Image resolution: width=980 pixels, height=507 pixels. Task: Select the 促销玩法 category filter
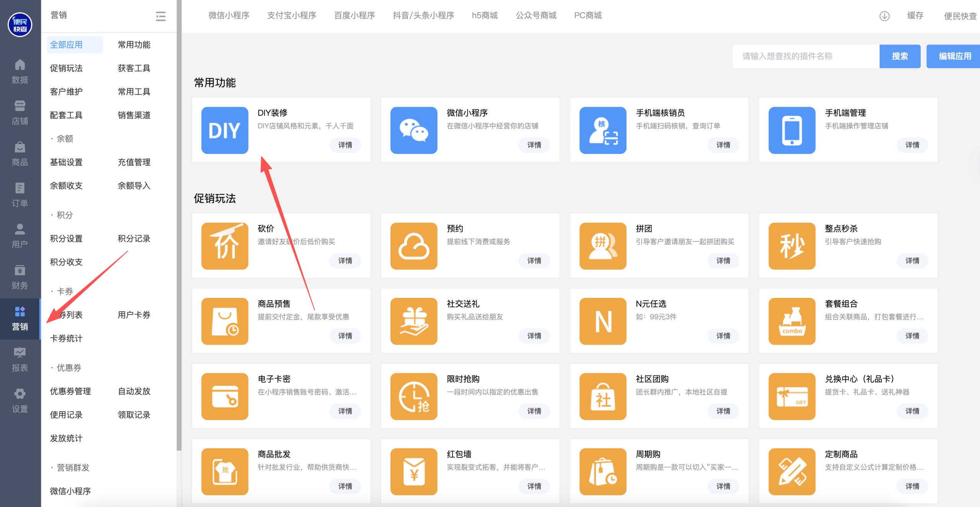pyautogui.click(x=66, y=68)
